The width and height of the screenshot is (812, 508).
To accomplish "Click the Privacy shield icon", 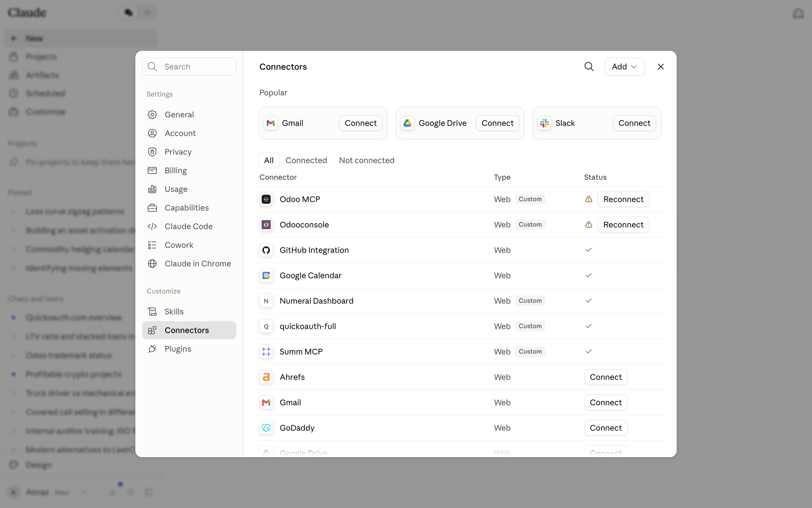I will tap(152, 152).
